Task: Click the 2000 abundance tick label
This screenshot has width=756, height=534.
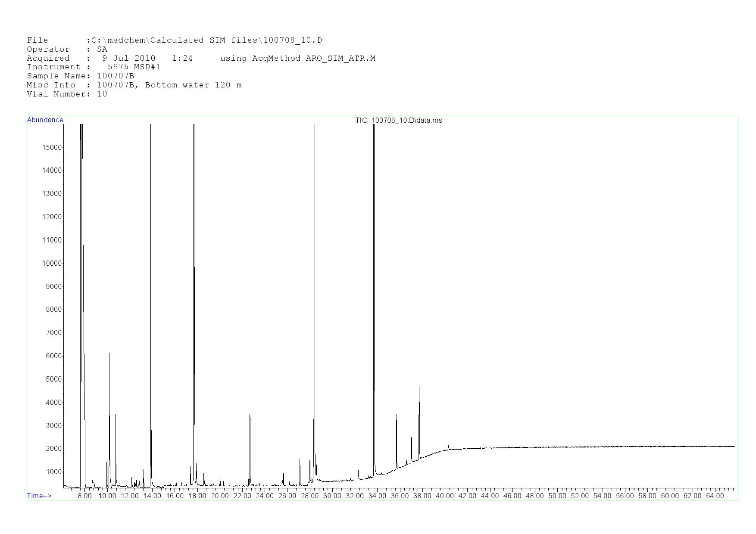Action: (x=53, y=449)
